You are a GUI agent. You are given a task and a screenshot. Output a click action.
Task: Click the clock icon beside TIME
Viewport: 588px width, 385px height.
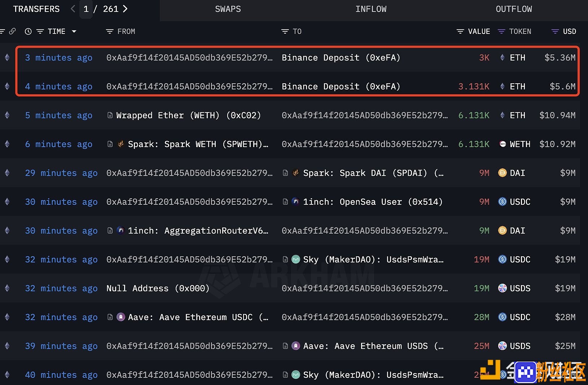pos(28,31)
